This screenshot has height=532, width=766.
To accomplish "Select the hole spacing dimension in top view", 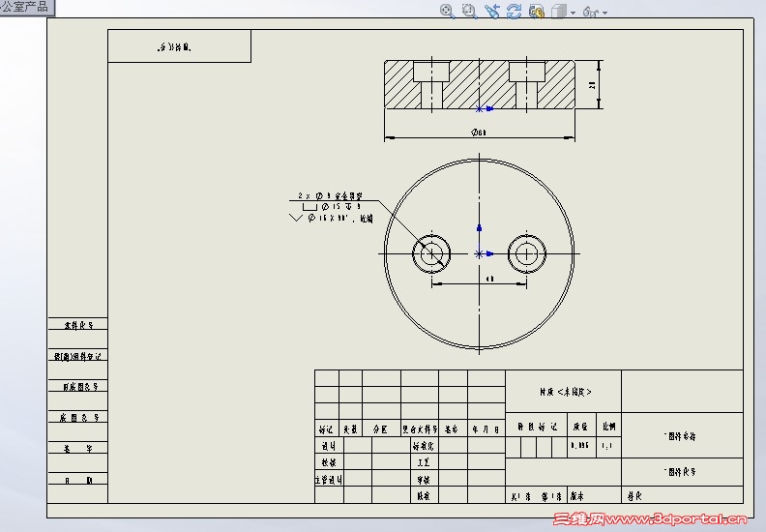I will [490, 279].
